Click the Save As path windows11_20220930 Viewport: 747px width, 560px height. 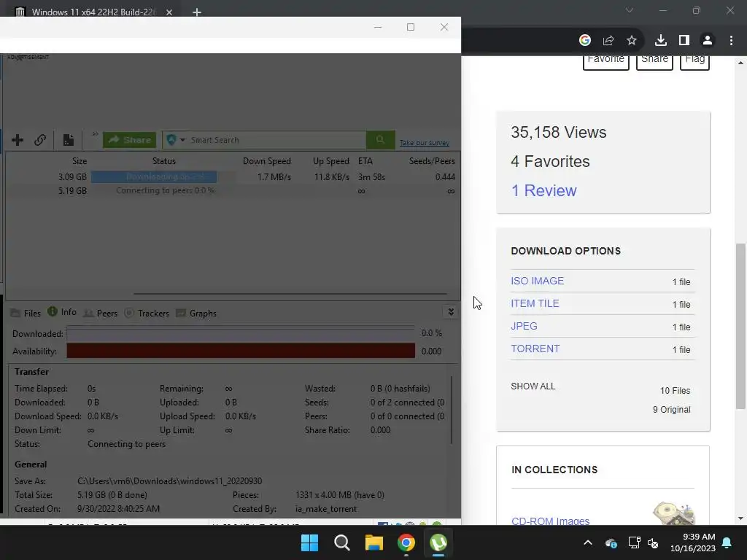point(169,481)
